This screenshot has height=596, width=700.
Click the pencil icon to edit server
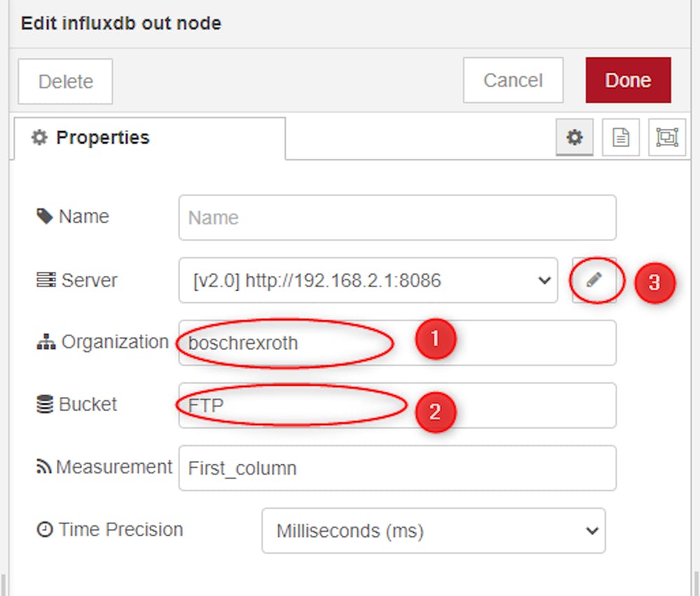tap(594, 280)
